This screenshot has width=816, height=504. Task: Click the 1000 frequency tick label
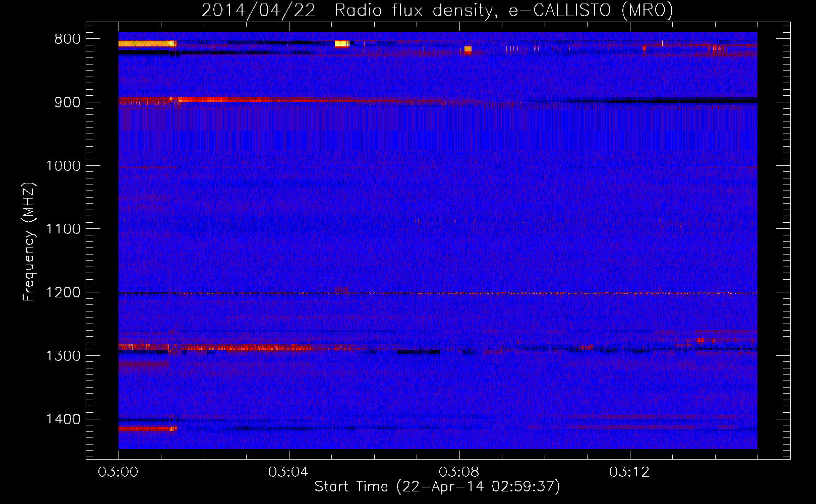[x=64, y=166]
